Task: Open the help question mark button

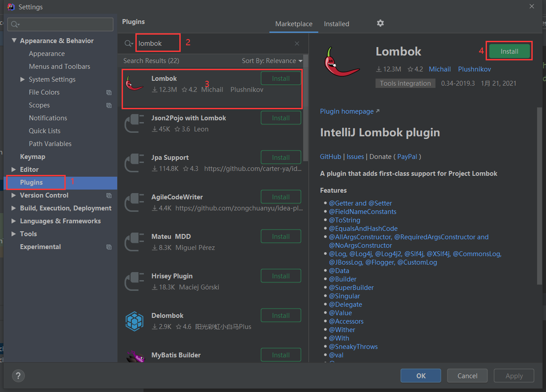Action: tap(18, 376)
